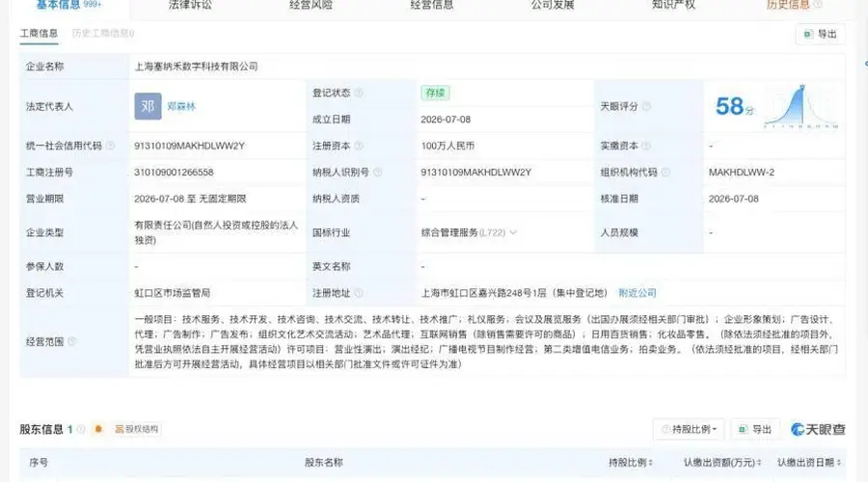Image resolution: width=868 pixels, height=482 pixels.
Task: Sort by the 认缴出资额(万元) column
Action: (x=722, y=462)
